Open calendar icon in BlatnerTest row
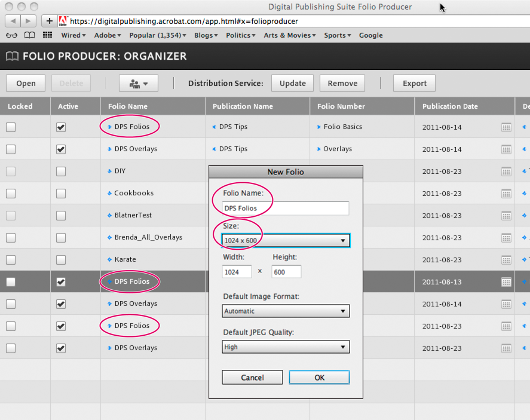The width and height of the screenshot is (530, 420). [x=506, y=216]
